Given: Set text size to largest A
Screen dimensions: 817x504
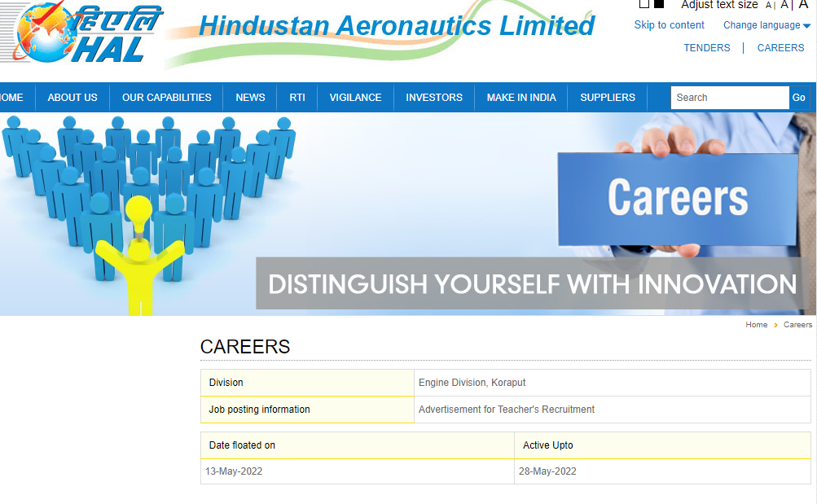Looking at the screenshot, I should click(803, 5).
